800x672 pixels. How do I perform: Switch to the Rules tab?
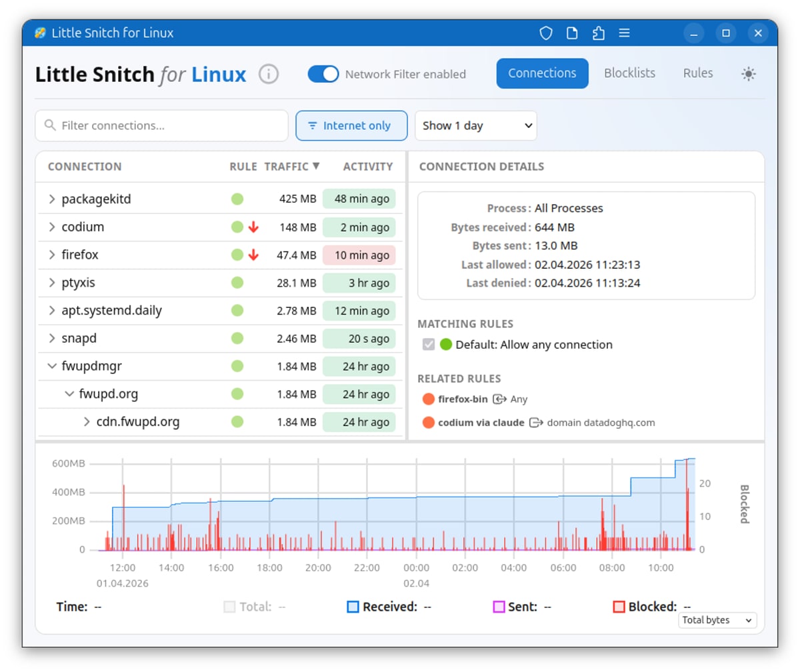[x=698, y=73]
